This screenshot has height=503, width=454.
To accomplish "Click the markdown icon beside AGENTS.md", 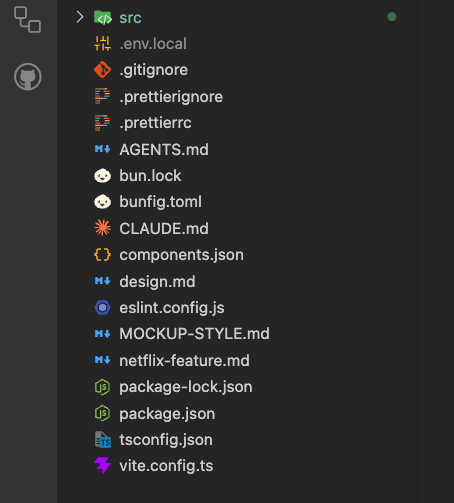I will point(102,149).
